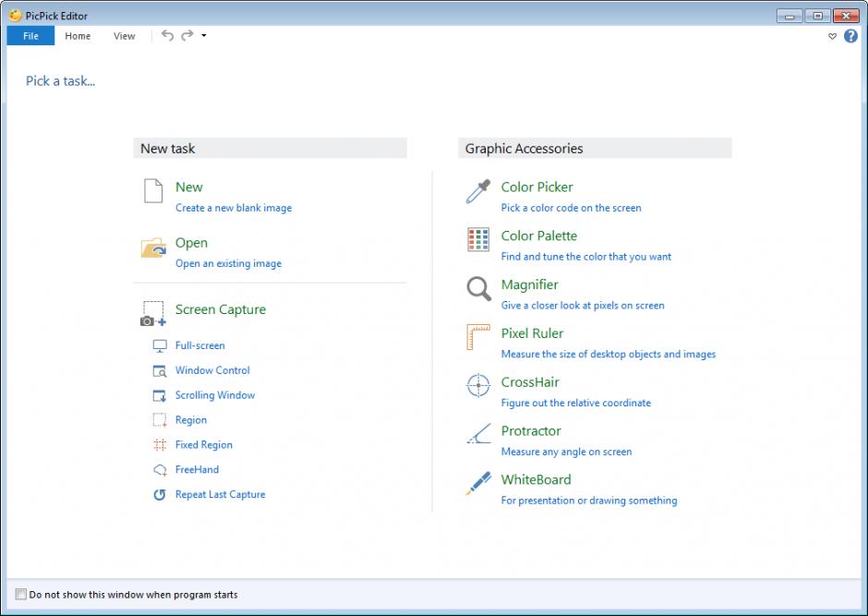Click 'Open an existing image' text

229,263
